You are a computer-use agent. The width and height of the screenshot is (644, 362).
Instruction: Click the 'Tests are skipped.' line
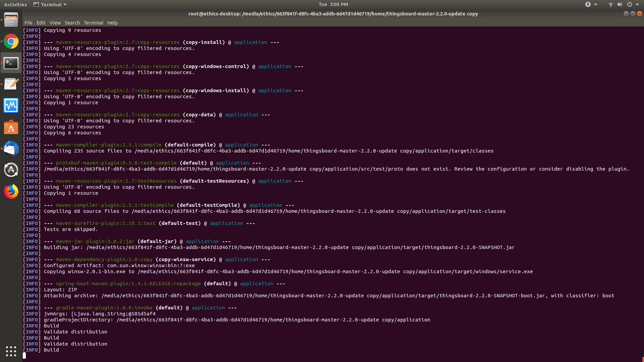pos(60,229)
